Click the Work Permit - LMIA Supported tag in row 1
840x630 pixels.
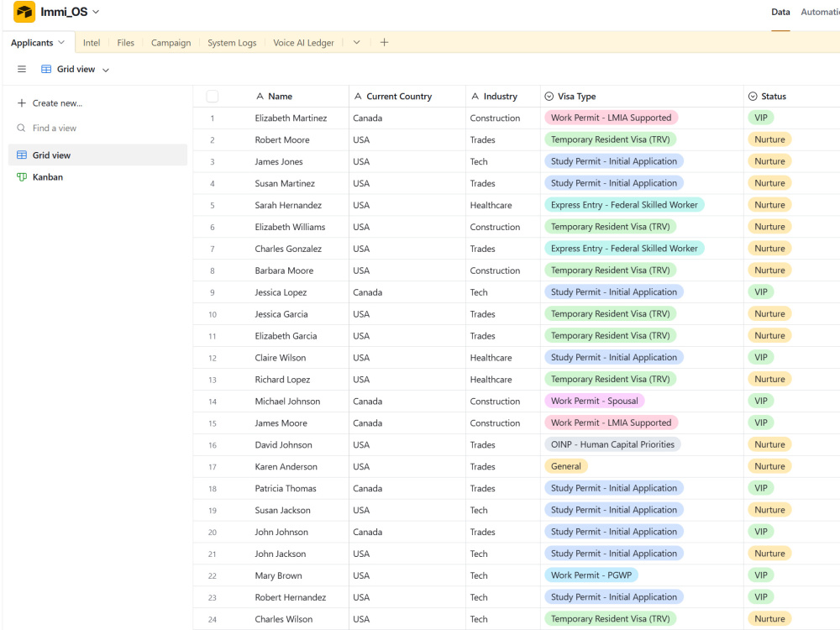[611, 118]
